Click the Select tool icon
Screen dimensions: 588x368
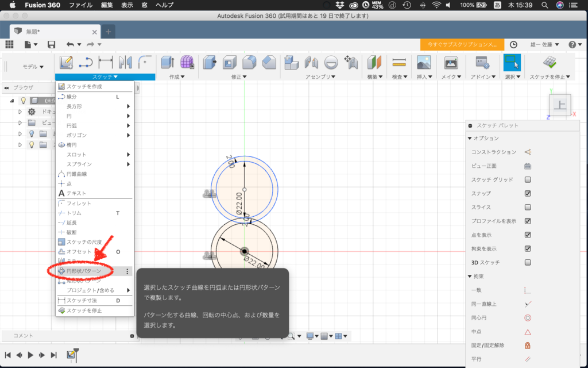[512, 62]
